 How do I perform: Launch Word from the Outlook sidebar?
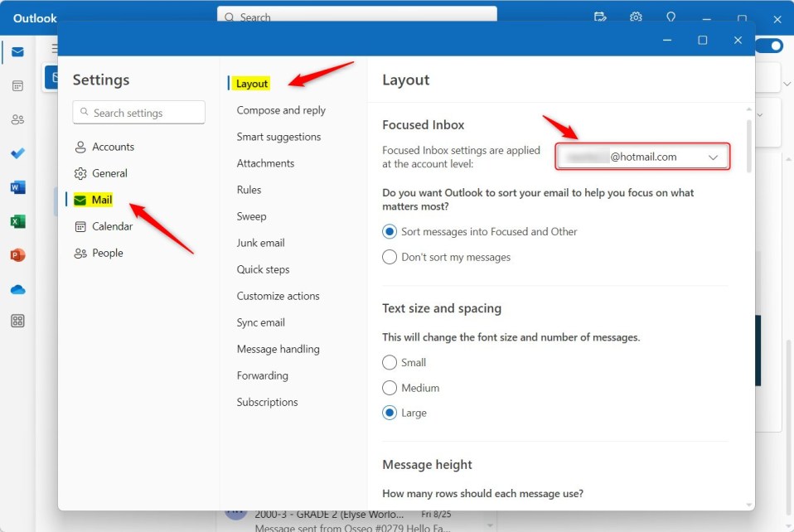click(17, 187)
